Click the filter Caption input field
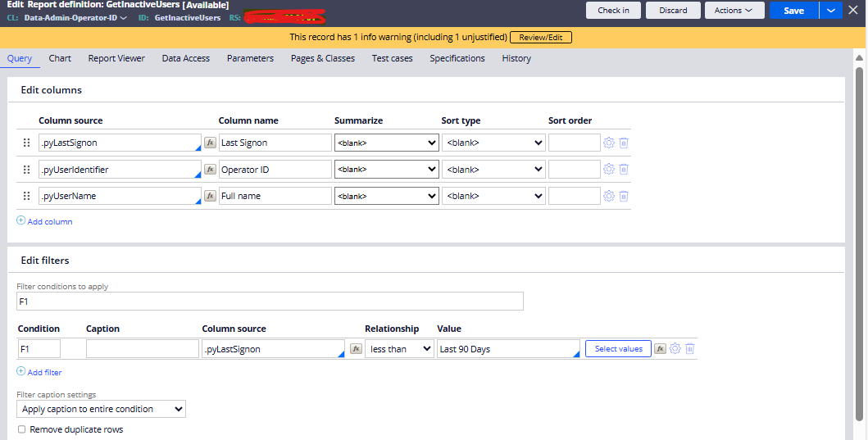 click(x=143, y=349)
